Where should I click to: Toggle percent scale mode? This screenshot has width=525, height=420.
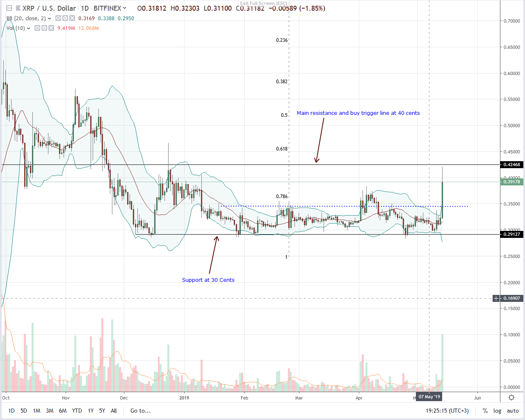485,411
